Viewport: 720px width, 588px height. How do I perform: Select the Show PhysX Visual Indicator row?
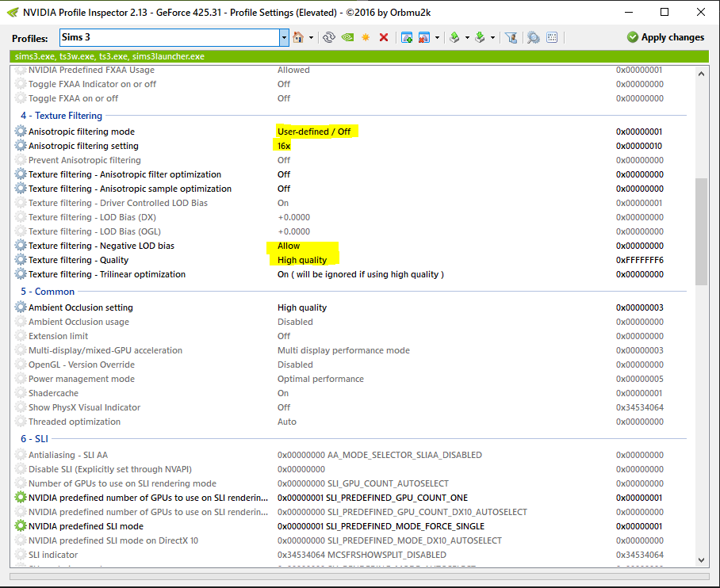351,407
